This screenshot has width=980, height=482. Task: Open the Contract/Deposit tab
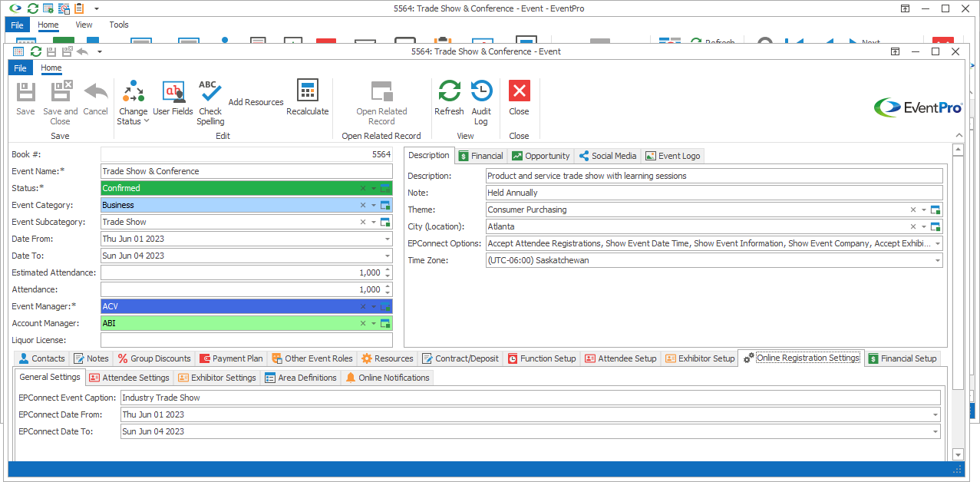click(x=460, y=358)
